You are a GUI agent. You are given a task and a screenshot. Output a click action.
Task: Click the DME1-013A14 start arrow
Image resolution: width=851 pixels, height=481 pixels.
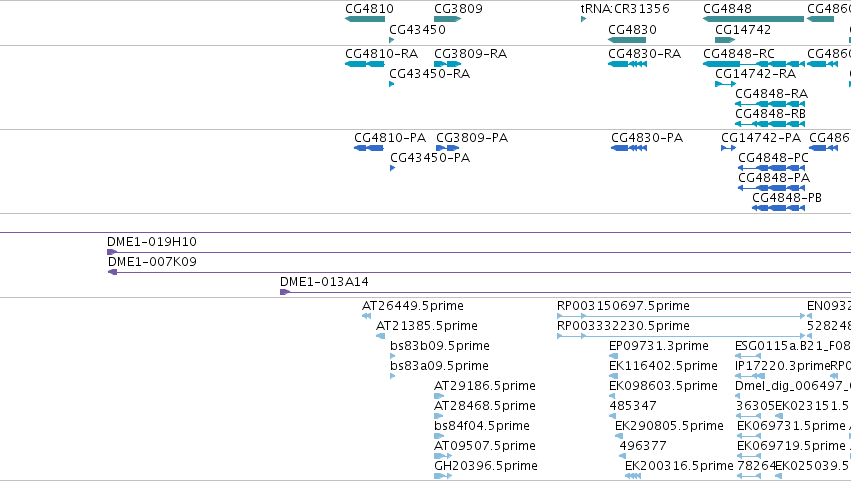[x=285, y=292]
